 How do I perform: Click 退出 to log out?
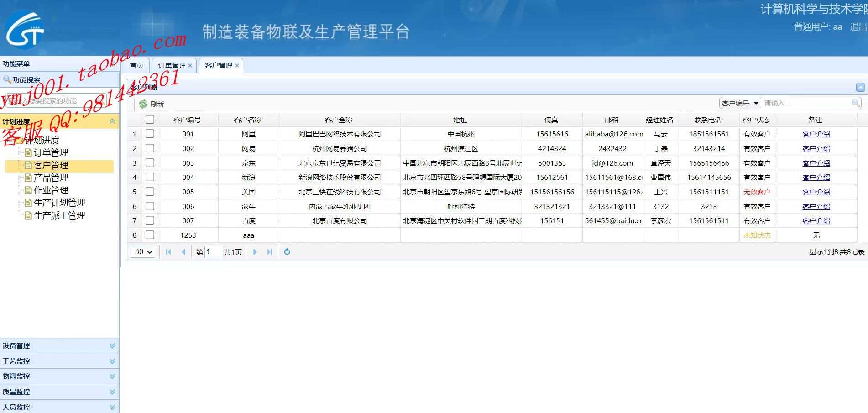[x=858, y=26]
